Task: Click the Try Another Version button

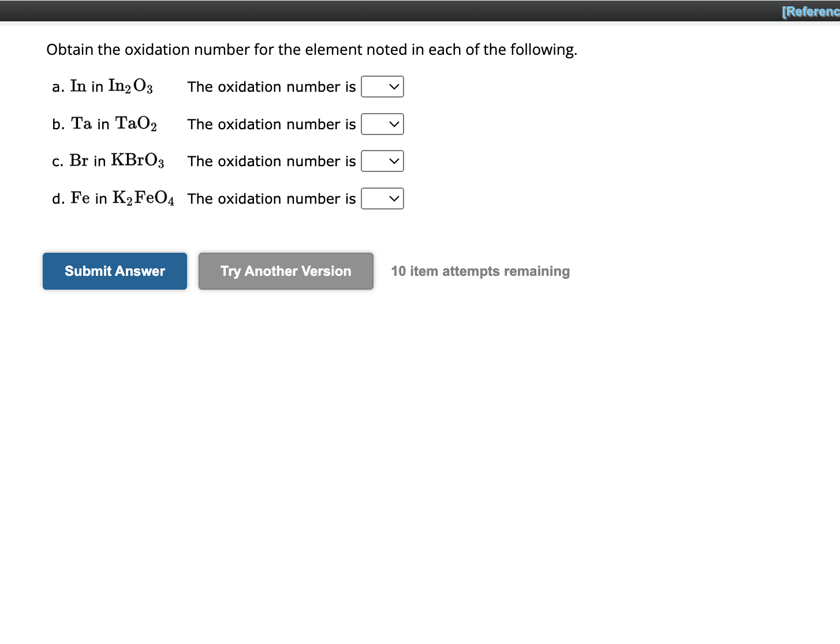Action: (285, 271)
